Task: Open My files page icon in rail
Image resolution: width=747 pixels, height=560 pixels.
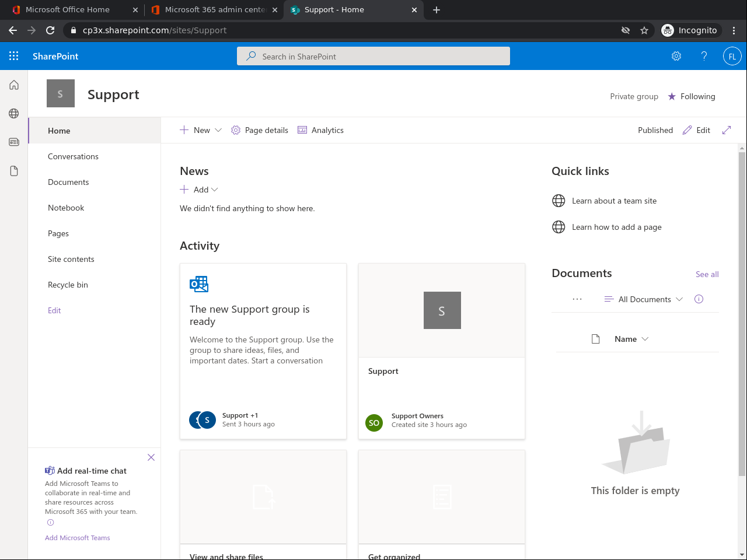Action: pyautogui.click(x=14, y=171)
